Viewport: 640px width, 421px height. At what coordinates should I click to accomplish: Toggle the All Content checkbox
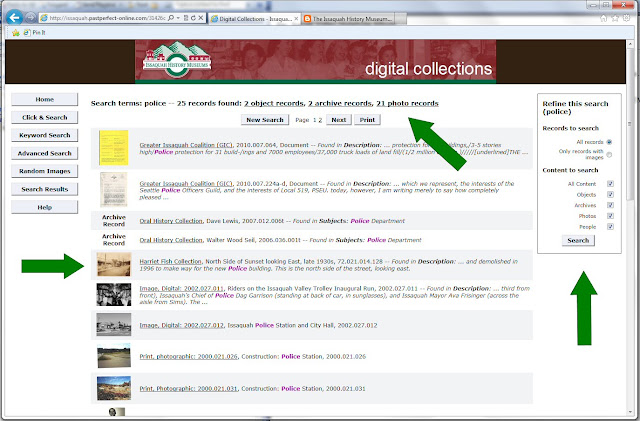point(610,184)
